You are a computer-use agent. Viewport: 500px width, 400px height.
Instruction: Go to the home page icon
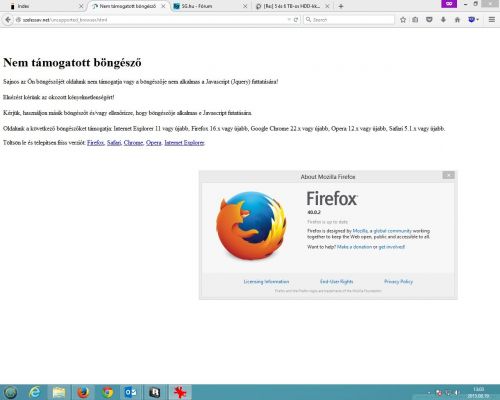[457, 20]
